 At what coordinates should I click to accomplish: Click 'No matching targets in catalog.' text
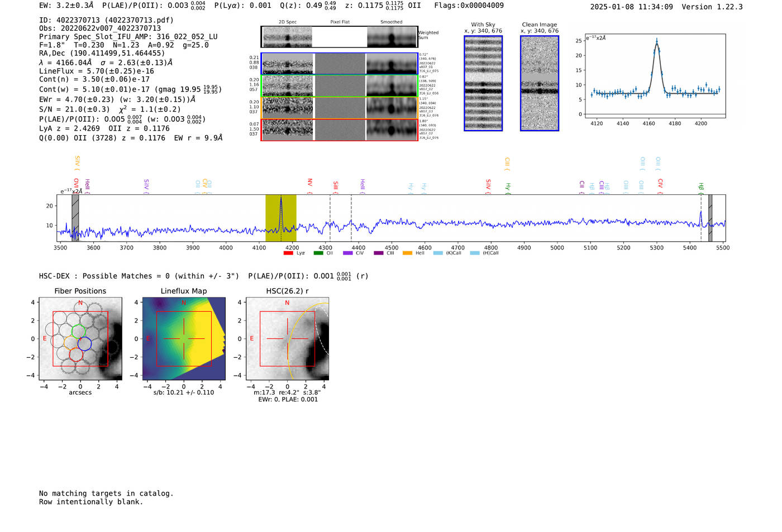pyautogui.click(x=106, y=493)
